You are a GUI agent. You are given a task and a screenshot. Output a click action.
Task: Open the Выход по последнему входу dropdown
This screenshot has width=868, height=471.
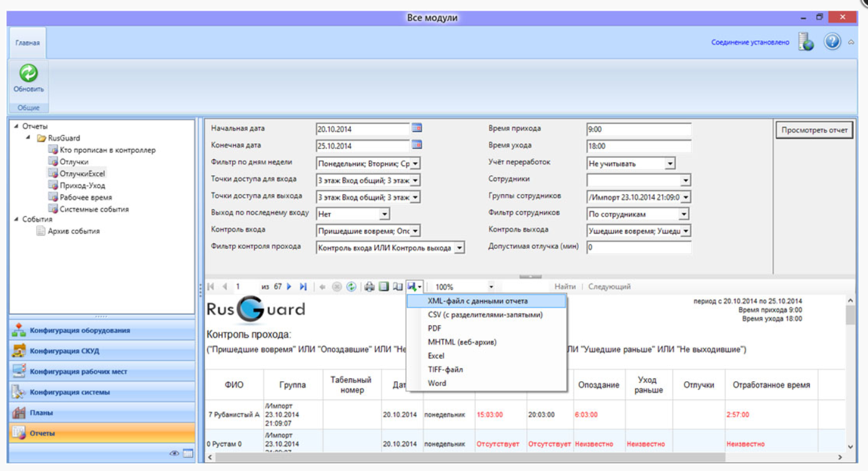[384, 214]
